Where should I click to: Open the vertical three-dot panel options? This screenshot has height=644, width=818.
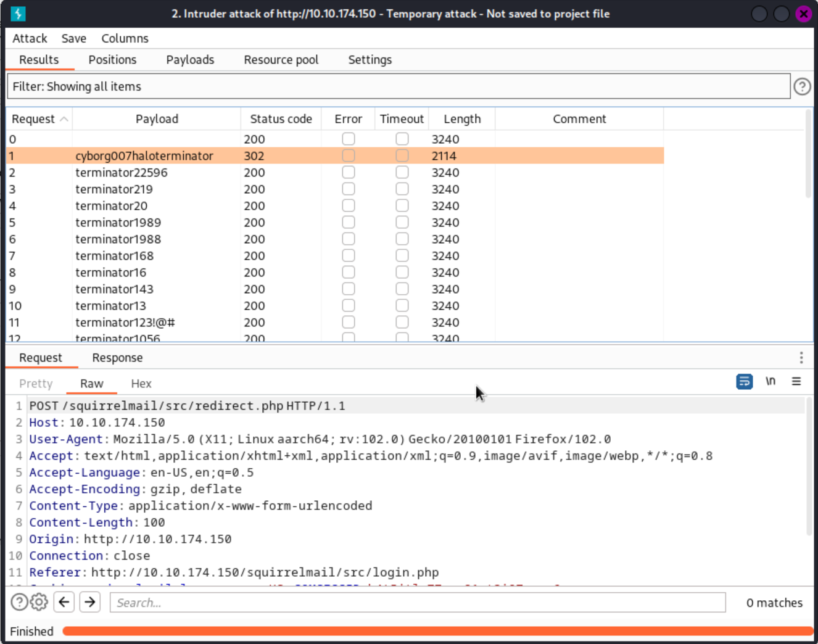tap(801, 358)
